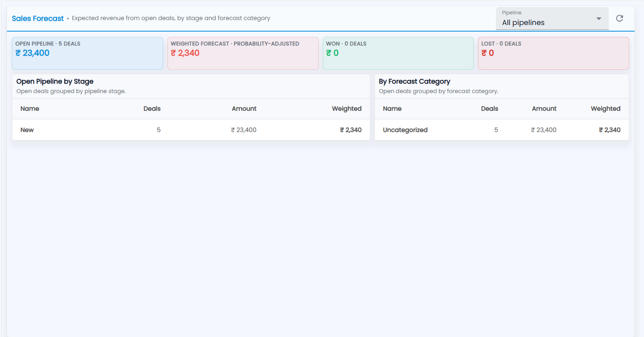Click the refresh forecast icon
The width and height of the screenshot is (644, 337).
click(619, 18)
